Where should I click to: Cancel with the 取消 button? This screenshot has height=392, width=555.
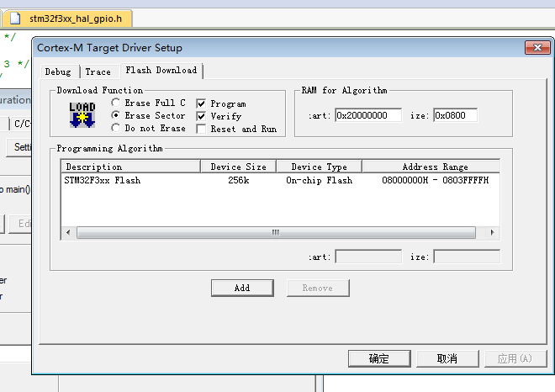(447, 358)
